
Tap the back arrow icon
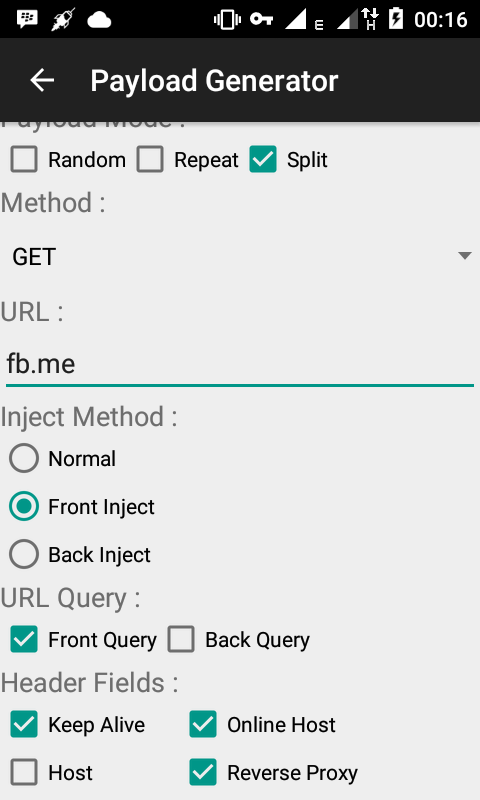click(42, 81)
